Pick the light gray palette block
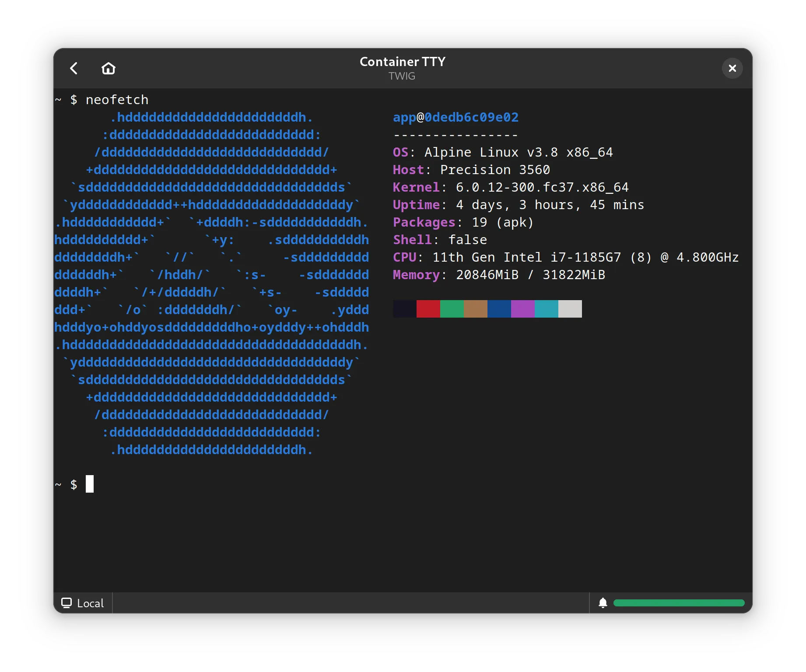This screenshot has height=672, width=806. [x=570, y=309]
